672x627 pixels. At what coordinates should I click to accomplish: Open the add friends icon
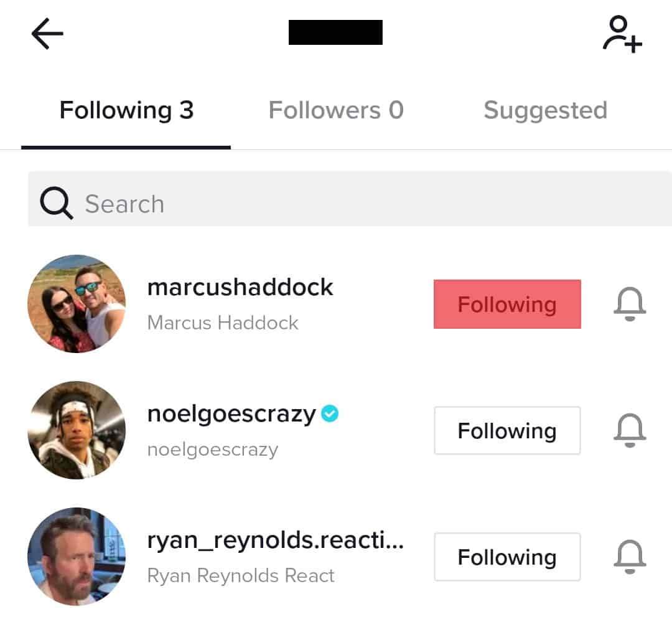tap(622, 35)
